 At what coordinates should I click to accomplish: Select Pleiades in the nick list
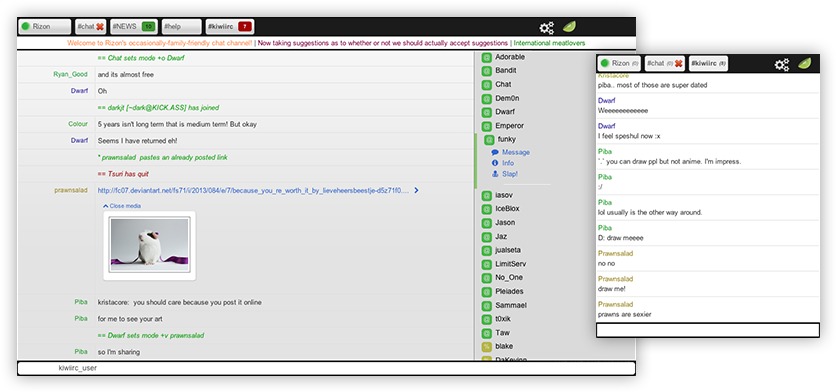coord(509,292)
